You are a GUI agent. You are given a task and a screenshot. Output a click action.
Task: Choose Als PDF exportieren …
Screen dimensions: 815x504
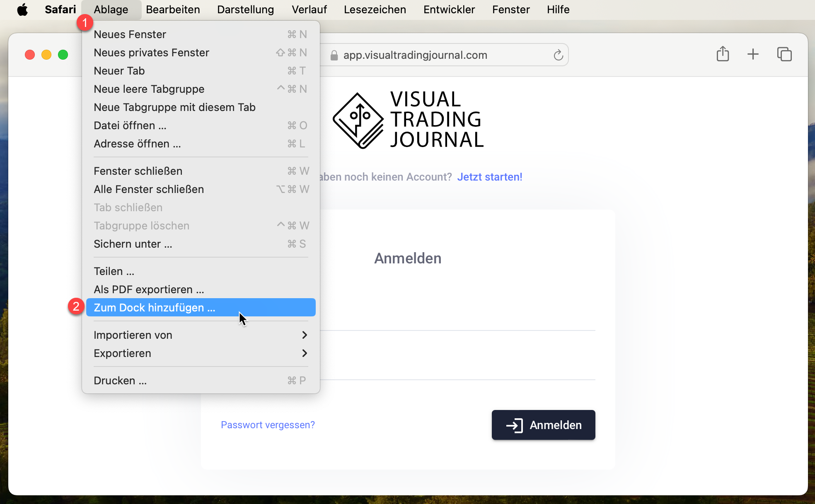(x=201, y=289)
